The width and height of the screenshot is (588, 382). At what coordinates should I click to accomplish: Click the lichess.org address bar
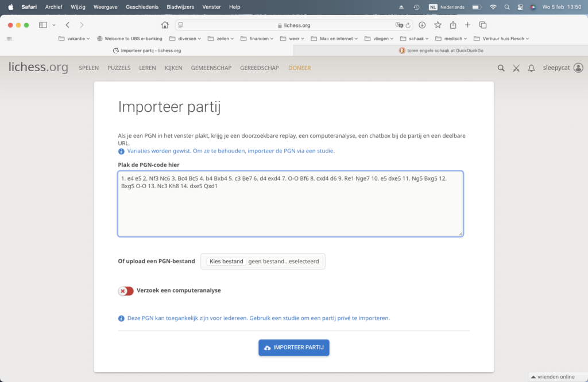[x=294, y=25]
